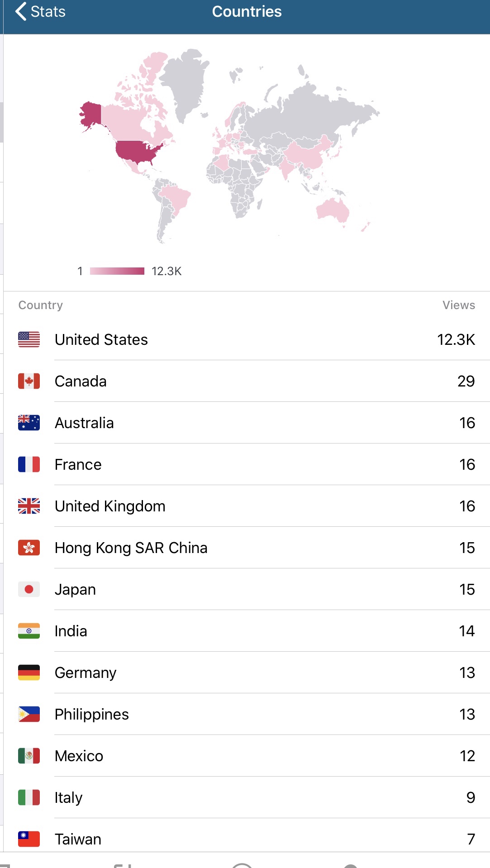Tap the France flag icon

click(29, 464)
